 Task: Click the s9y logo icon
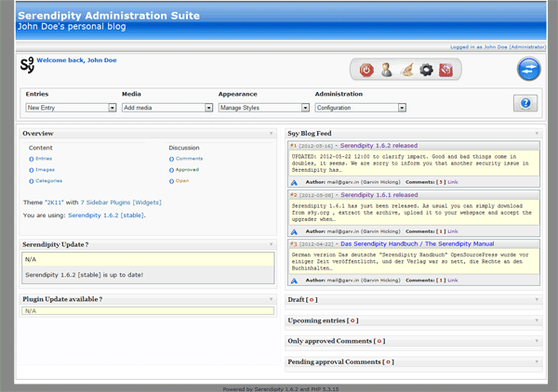point(27,65)
